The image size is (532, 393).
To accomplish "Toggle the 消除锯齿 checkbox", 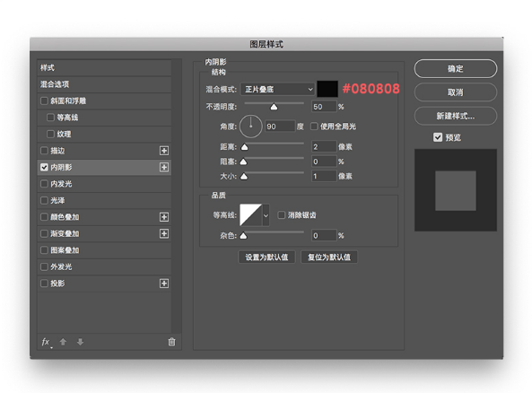I will 282,214.
